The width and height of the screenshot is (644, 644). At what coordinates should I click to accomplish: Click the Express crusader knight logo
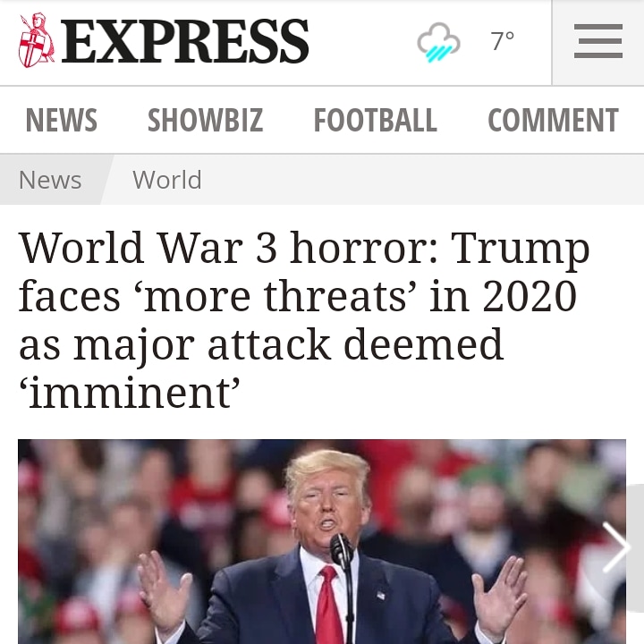pos(36,40)
